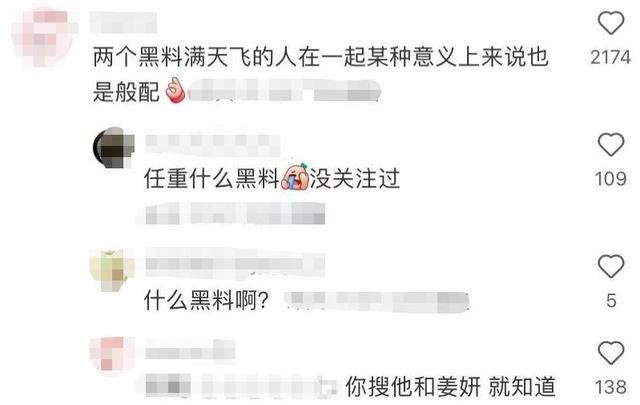Image resolution: width=640 pixels, height=405 pixels.
Task: Click the 2174 like count
Action: [611, 57]
